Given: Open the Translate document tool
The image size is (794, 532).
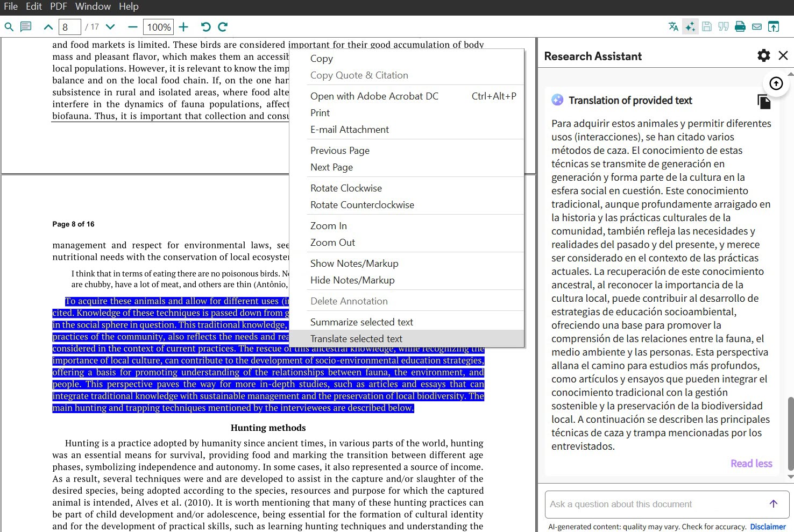Looking at the screenshot, I should [674, 26].
